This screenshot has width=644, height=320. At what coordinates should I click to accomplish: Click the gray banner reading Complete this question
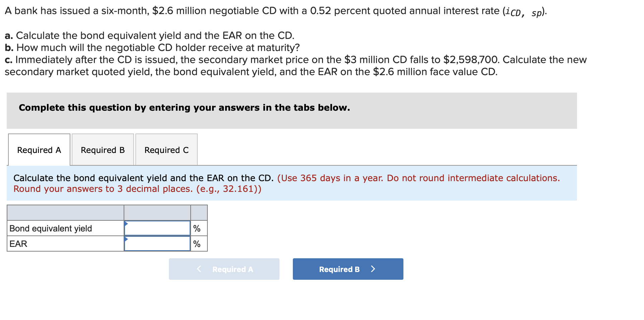tap(184, 107)
